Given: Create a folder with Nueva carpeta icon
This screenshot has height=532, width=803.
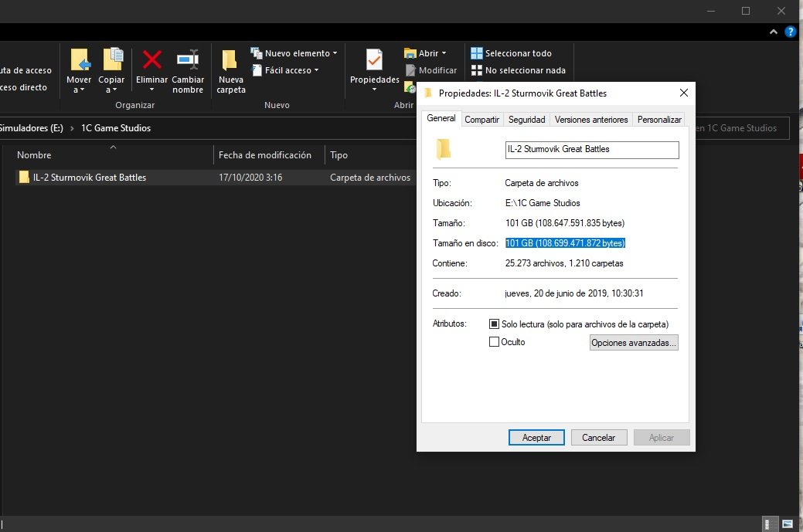Looking at the screenshot, I should [x=230, y=60].
